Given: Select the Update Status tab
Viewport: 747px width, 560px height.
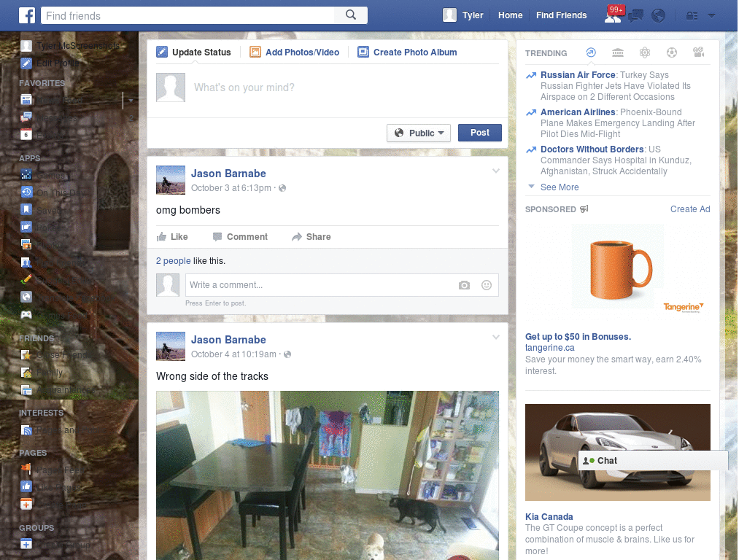Looking at the screenshot, I should tap(194, 52).
